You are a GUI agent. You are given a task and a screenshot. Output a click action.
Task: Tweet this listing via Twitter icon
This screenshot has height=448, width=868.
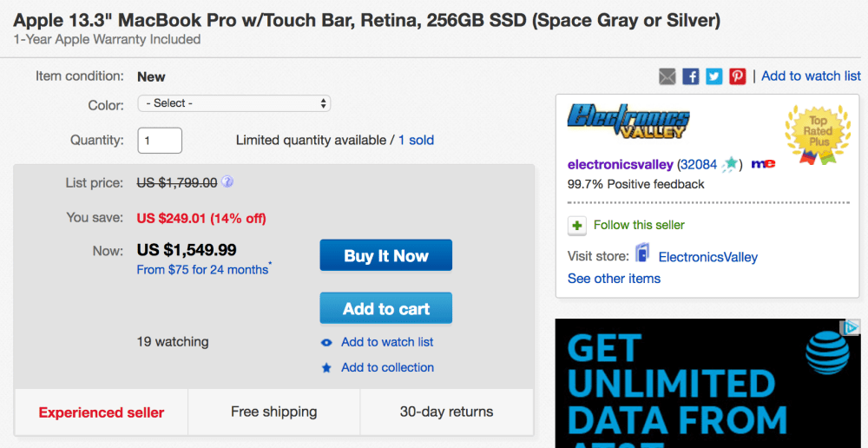point(714,76)
